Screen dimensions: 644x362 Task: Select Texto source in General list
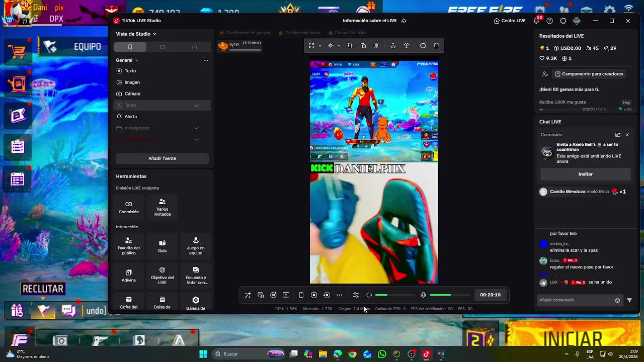coord(162,71)
